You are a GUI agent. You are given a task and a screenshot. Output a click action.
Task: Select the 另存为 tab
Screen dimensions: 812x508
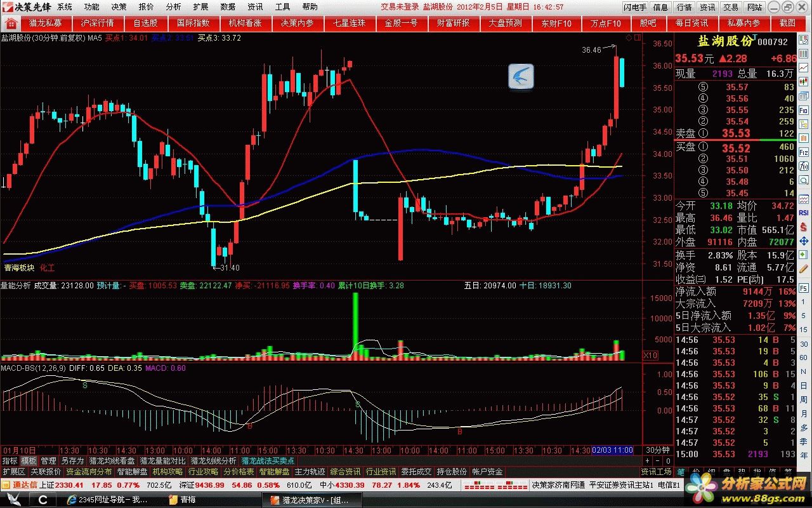click(x=72, y=460)
